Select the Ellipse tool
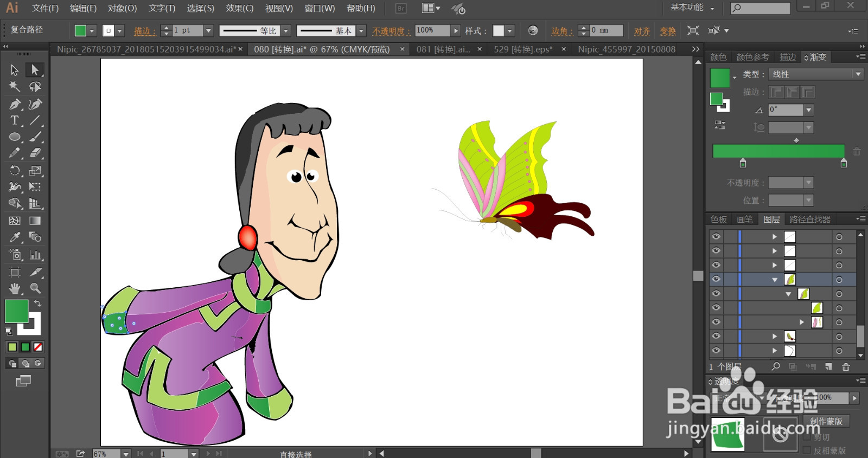This screenshot has height=458, width=868. pyautogui.click(x=15, y=137)
